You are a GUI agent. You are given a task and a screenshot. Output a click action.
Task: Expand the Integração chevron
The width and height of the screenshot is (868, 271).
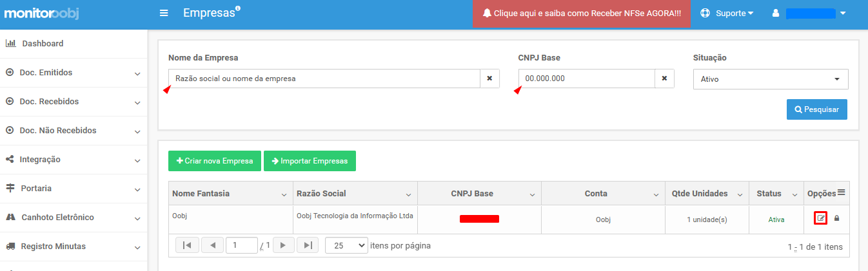tap(137, 160)
